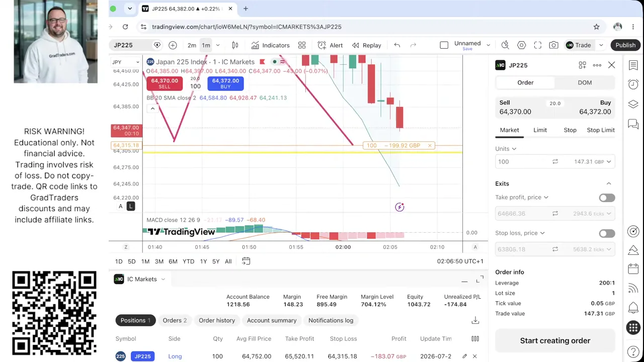
Task: Close the JP225 order panel
Action: 611,65
